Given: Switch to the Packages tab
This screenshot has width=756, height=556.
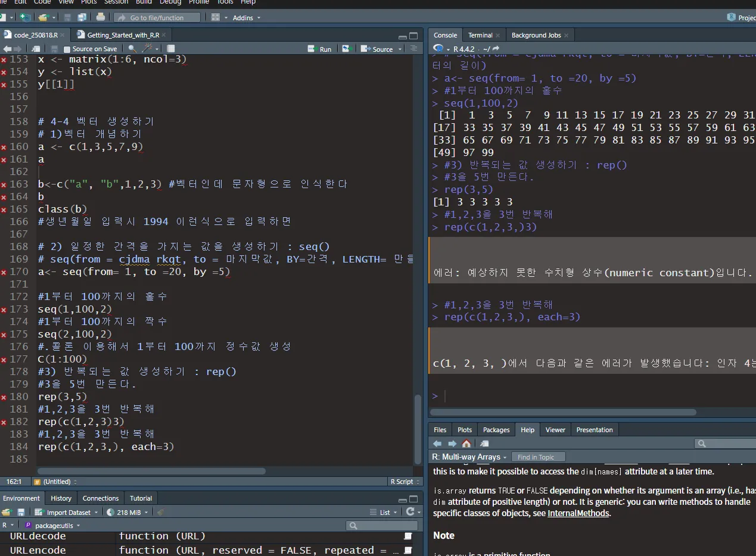Looking at the screenshot, I should tap(496, 430).
